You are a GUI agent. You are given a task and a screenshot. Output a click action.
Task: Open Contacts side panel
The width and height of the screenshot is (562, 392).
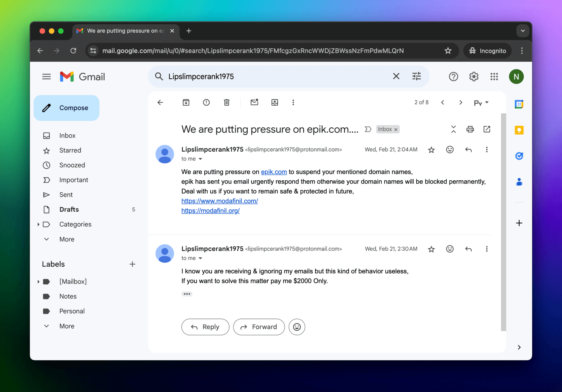(x=519, y=182)
